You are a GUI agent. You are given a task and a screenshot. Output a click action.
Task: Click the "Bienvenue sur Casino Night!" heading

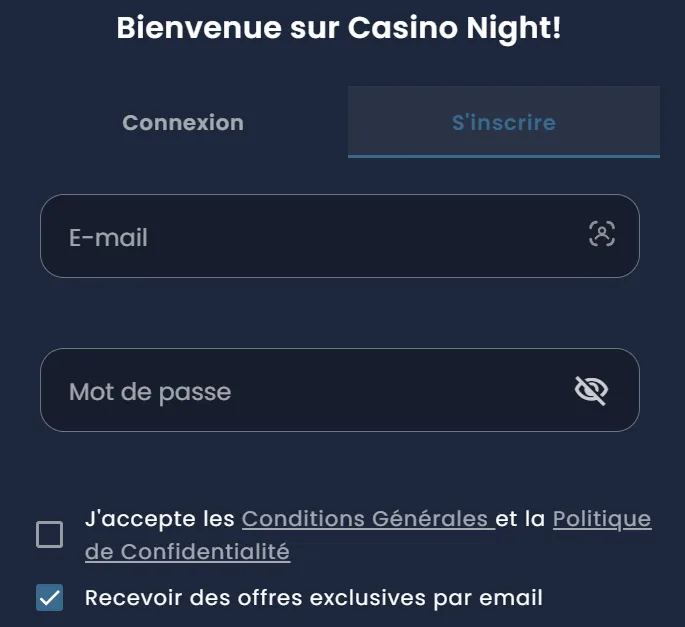338,28
